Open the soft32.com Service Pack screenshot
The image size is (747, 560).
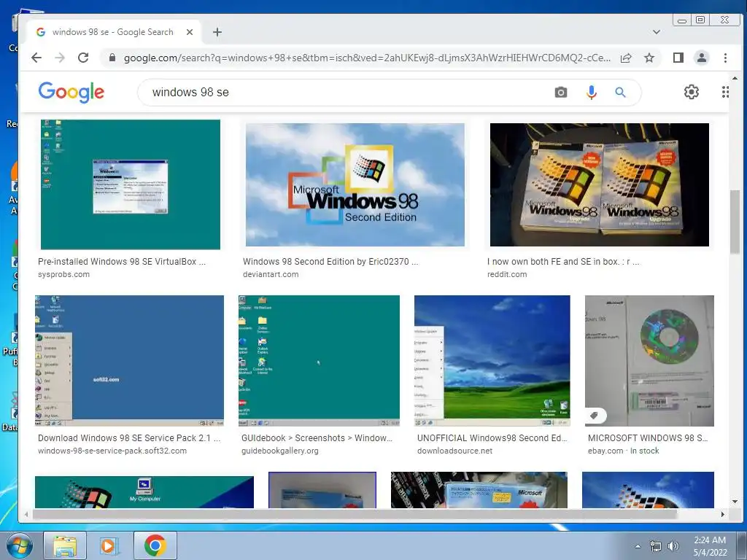click(129, 360)
